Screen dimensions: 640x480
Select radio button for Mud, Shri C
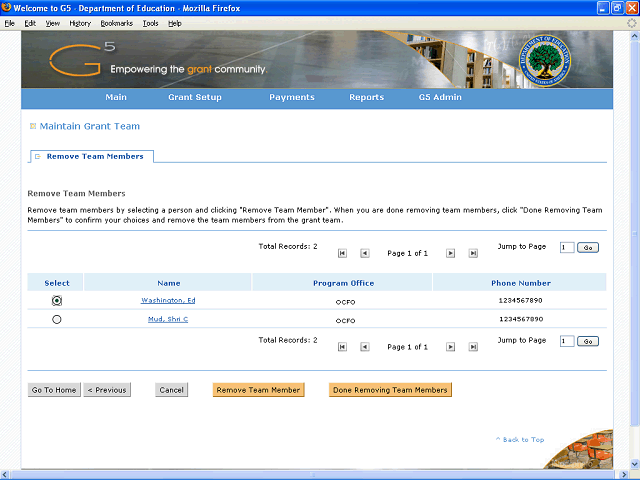tap(57, 320)
